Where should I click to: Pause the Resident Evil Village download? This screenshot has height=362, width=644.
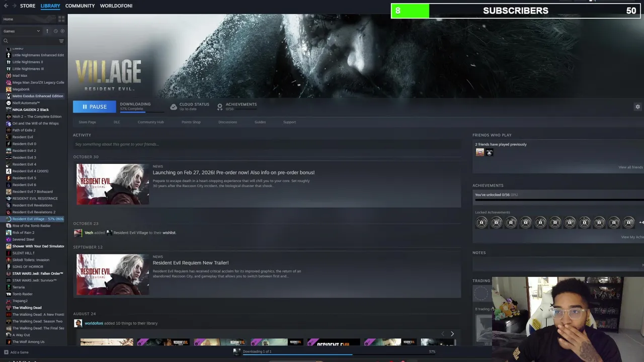click(94, 107)
